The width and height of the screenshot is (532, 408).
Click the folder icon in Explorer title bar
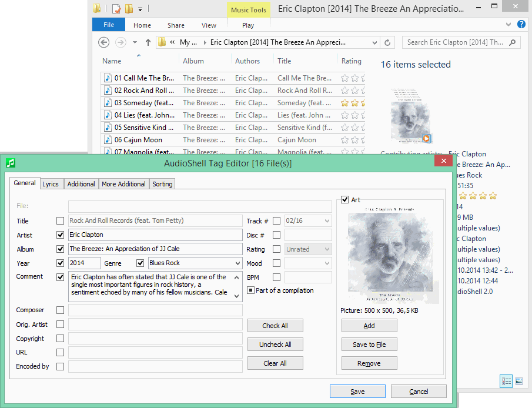point(96,8)
